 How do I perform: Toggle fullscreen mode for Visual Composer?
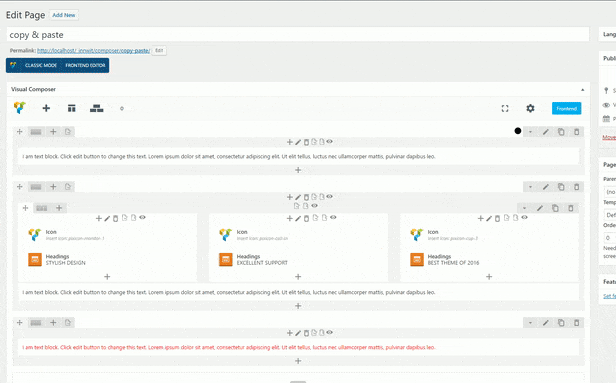coord(505,108)
